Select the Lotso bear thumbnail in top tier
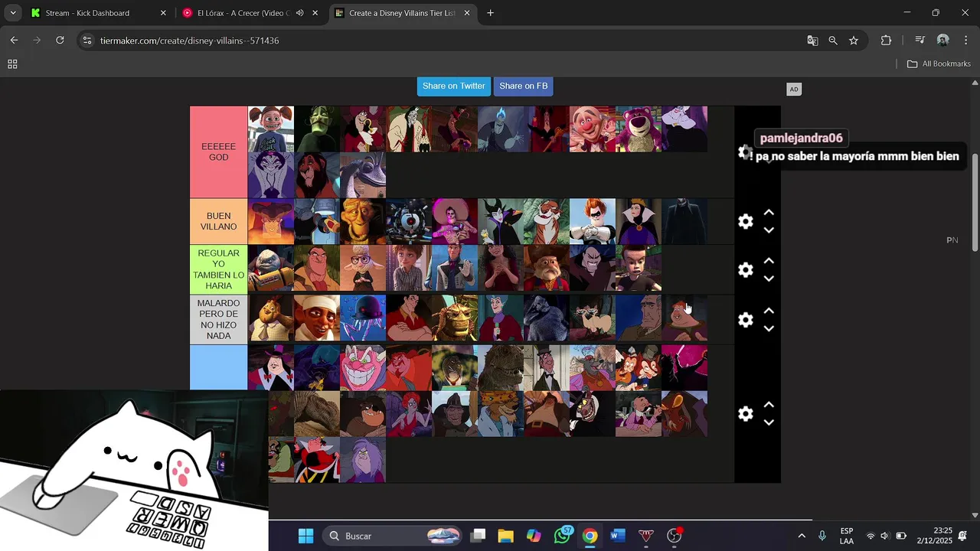The width and height of the screenshot is (980, 551). (x=639, y=129)
